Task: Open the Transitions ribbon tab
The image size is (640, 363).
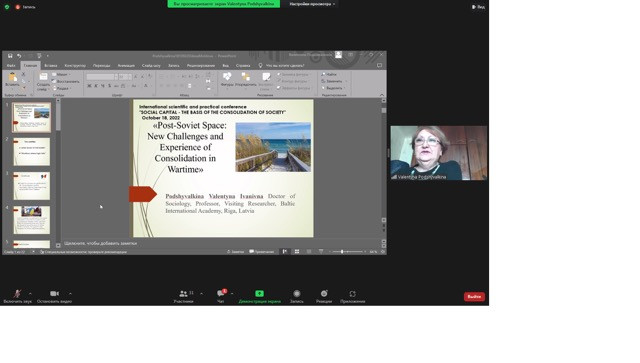Action: [101, 65]
